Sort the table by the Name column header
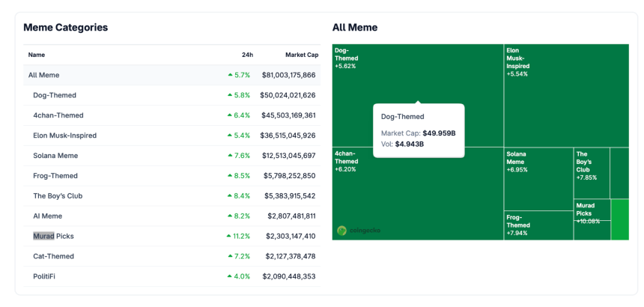 [37, 55]
